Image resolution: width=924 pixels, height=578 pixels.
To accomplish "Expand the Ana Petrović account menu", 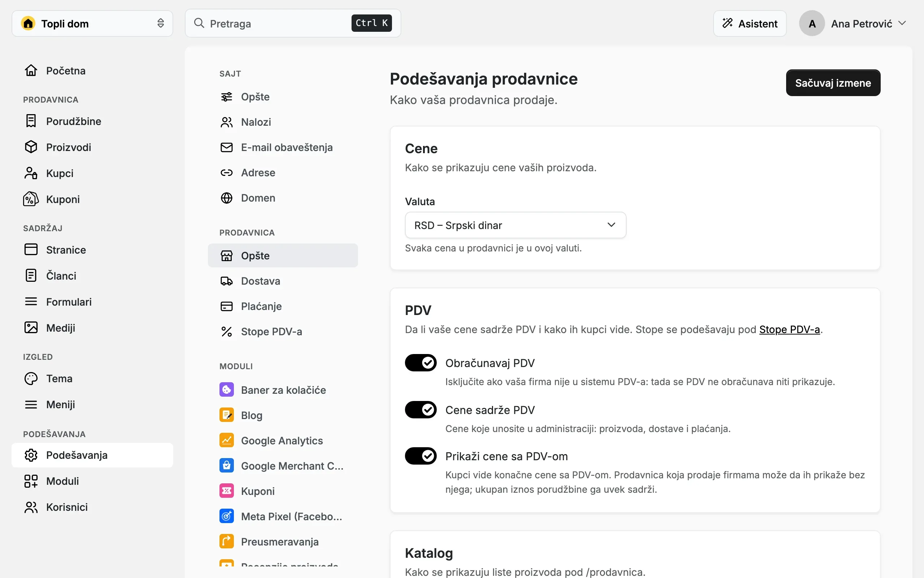I will [x=853, y=23].
